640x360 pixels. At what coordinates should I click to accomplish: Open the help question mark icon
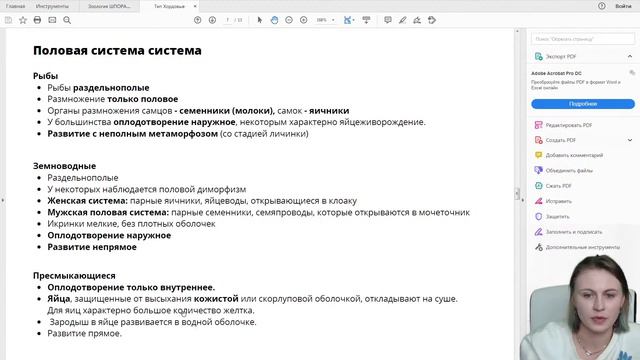coord(602,6)
